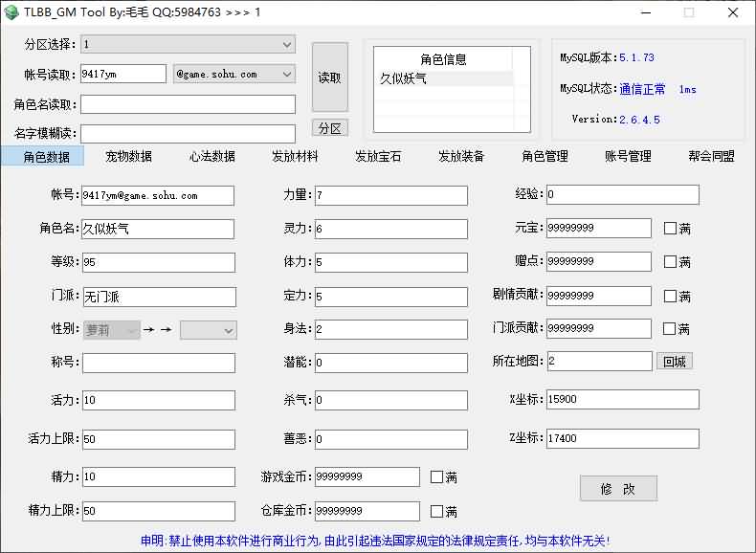The width and height of the screenshot is (756, 553).
Task: Click the 潜能 field
Action: point(391,363)
